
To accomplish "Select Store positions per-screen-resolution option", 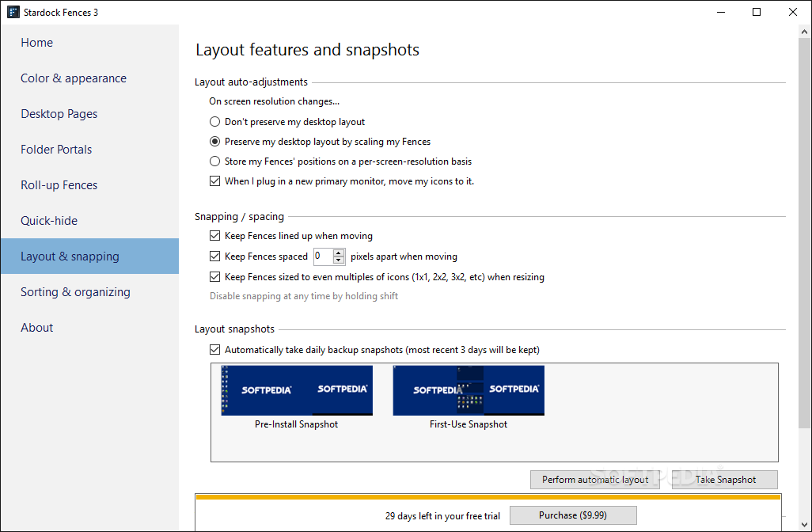I will click(340, 161).
